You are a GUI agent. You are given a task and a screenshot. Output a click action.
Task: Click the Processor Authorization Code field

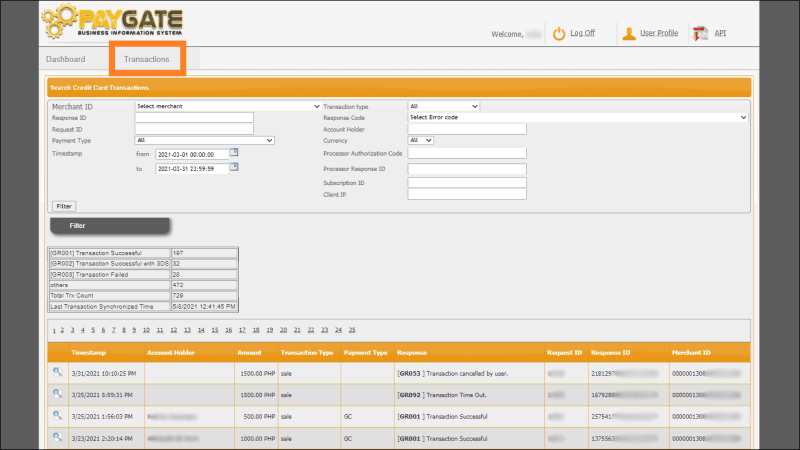point(467,153)
